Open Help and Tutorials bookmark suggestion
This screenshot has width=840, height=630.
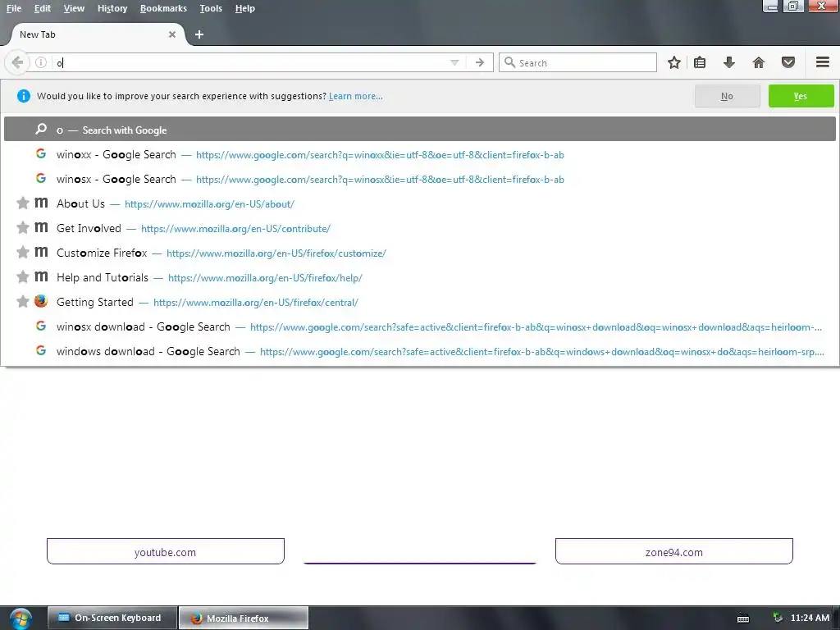[419, 278]
